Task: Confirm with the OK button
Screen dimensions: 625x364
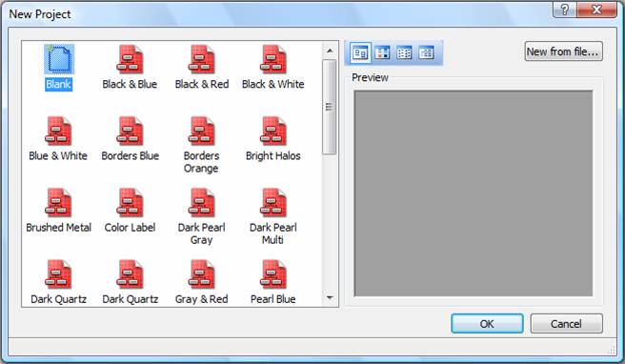Action: click(x=487, y=323)
